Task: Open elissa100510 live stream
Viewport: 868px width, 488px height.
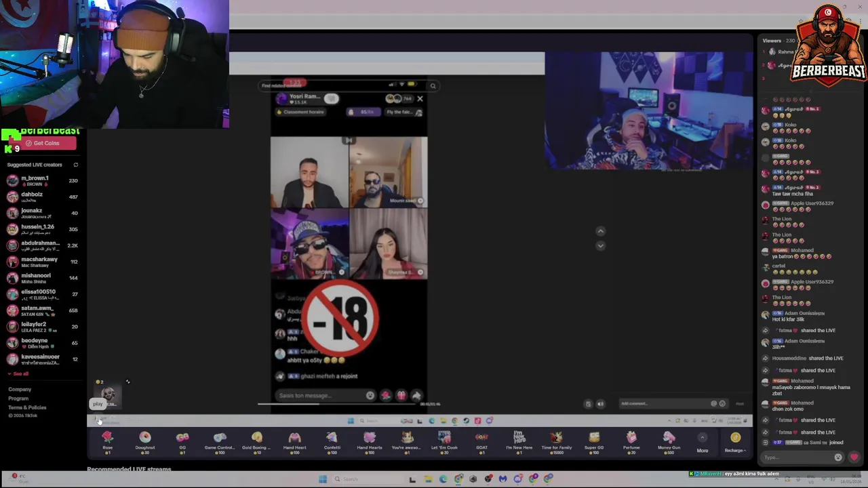Action: click(43, 294)
